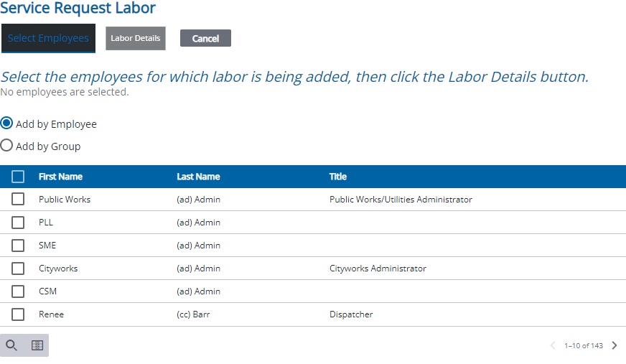The width and height of the screenshot is (626, 364).
Task: Click the search magnifier icon
Action: pos(11,345)
